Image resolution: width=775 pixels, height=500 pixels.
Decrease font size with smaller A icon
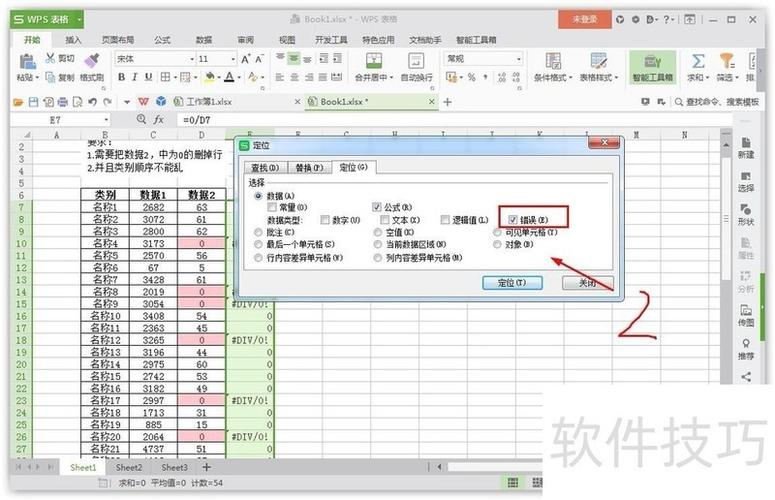259,59
